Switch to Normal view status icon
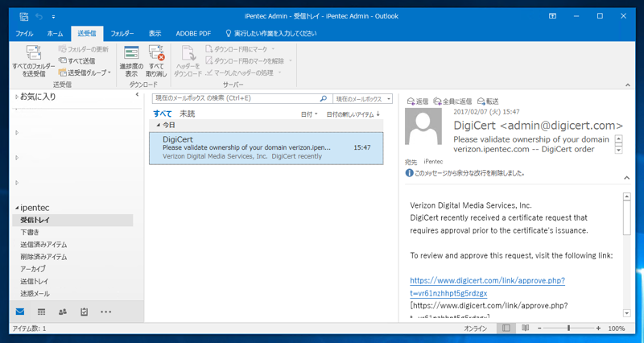 (x=506, y=329)
